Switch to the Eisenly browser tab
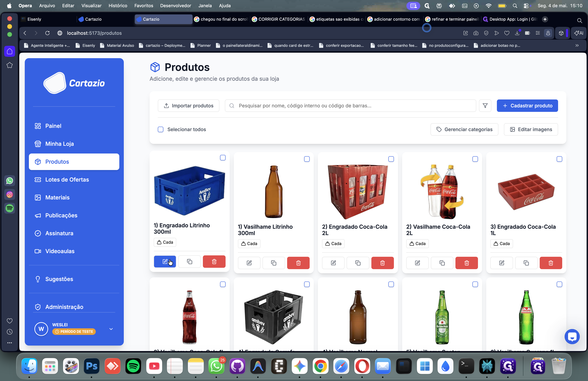 pos(47,19)
